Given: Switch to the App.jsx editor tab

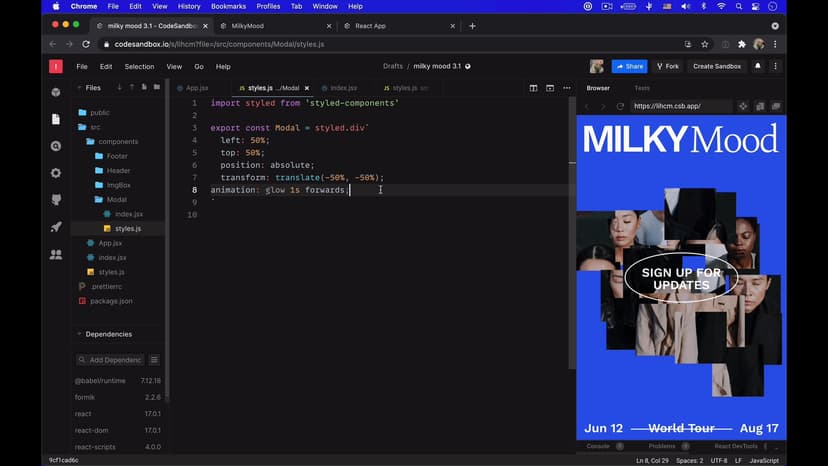Looking at the screenshot, I should click(196, 88).
